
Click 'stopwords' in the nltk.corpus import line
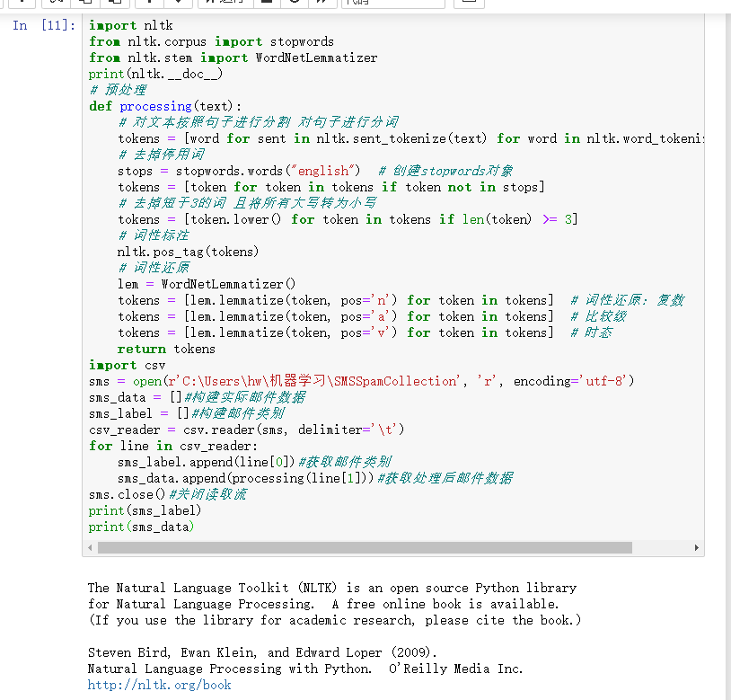(x=302, y=41)
